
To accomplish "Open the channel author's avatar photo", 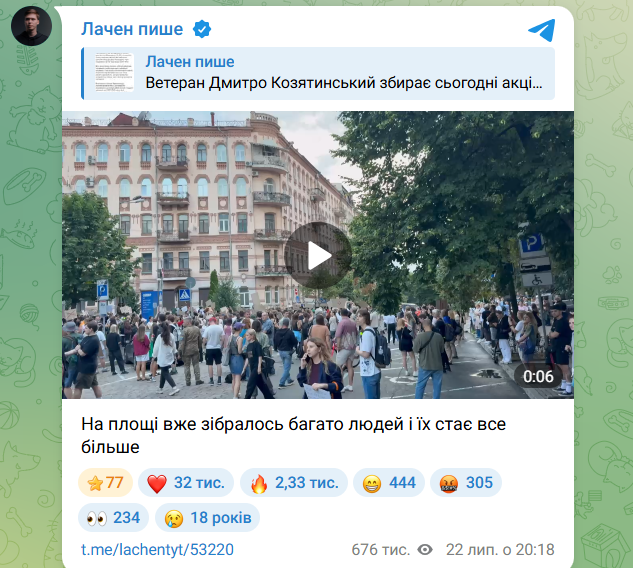I will (x=31, y=26).
